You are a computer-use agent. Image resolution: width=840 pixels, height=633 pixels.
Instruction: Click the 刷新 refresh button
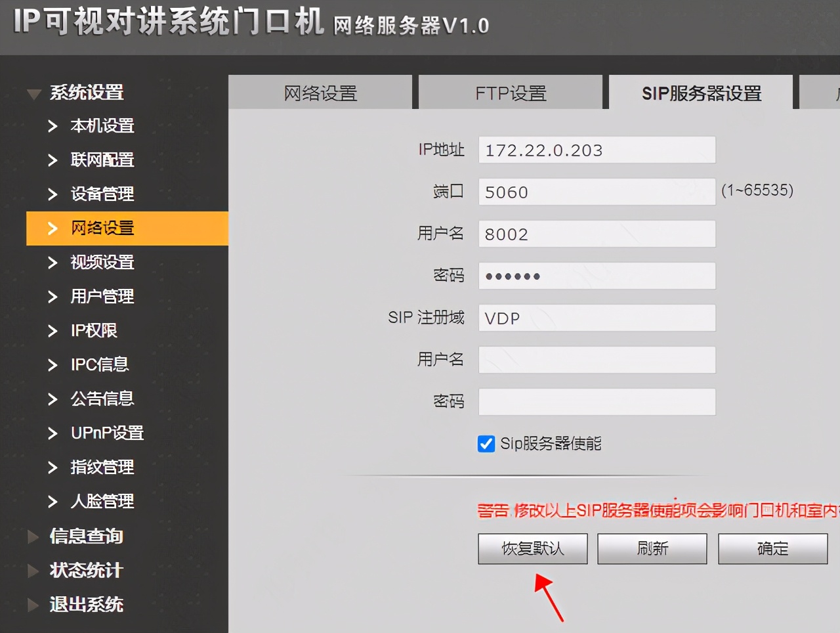tap(652, 548)
